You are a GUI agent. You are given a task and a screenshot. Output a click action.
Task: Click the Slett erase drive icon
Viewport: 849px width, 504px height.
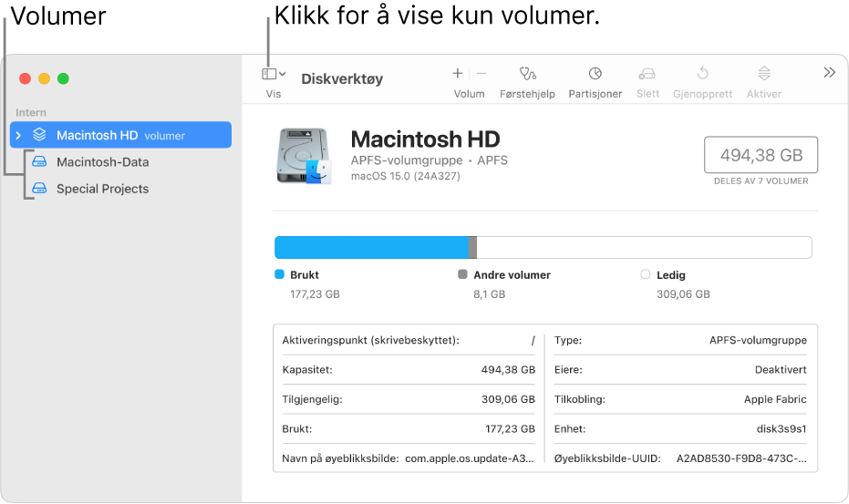tap(647, 73)
